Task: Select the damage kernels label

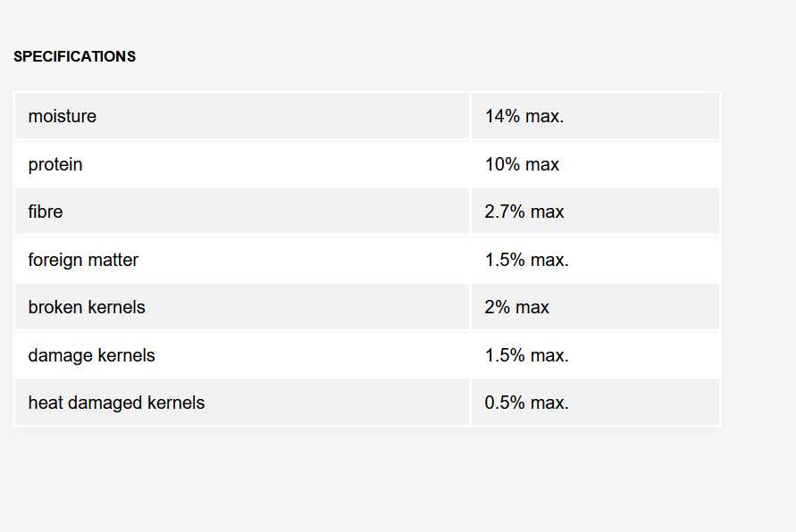Action: 91,355
